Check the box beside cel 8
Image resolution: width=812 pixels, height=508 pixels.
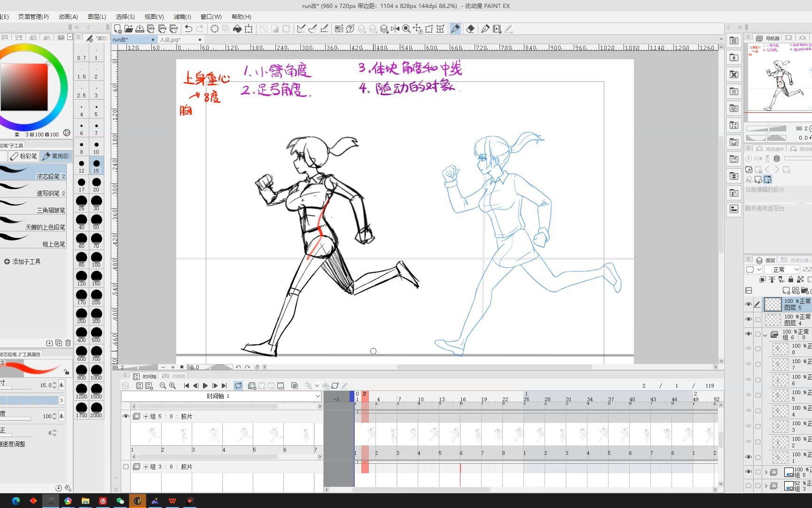[x=758, y=349]
